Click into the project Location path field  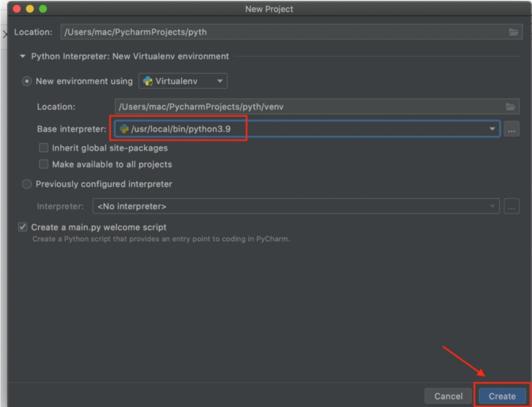click(x=291, y=32)
